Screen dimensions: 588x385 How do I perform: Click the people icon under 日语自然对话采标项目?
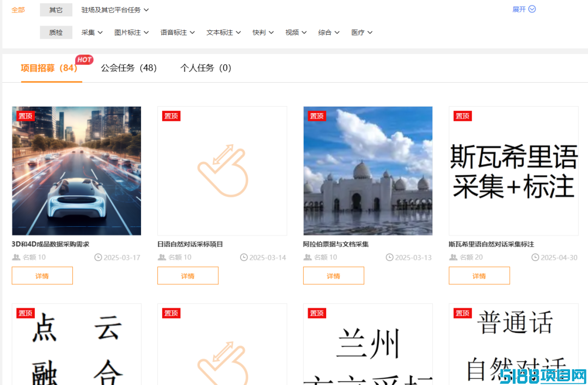162,257
